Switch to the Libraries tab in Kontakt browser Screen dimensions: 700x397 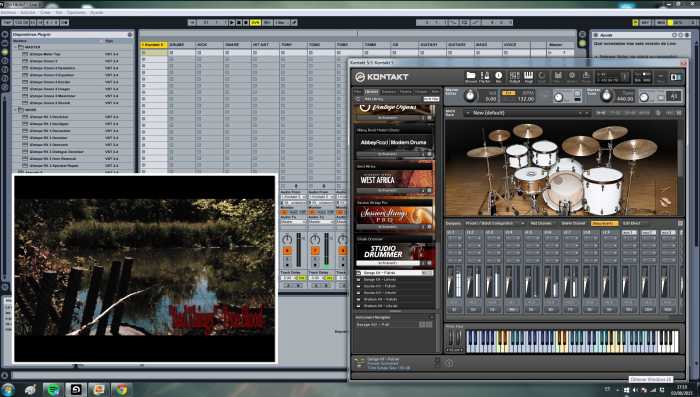(371, 92)
